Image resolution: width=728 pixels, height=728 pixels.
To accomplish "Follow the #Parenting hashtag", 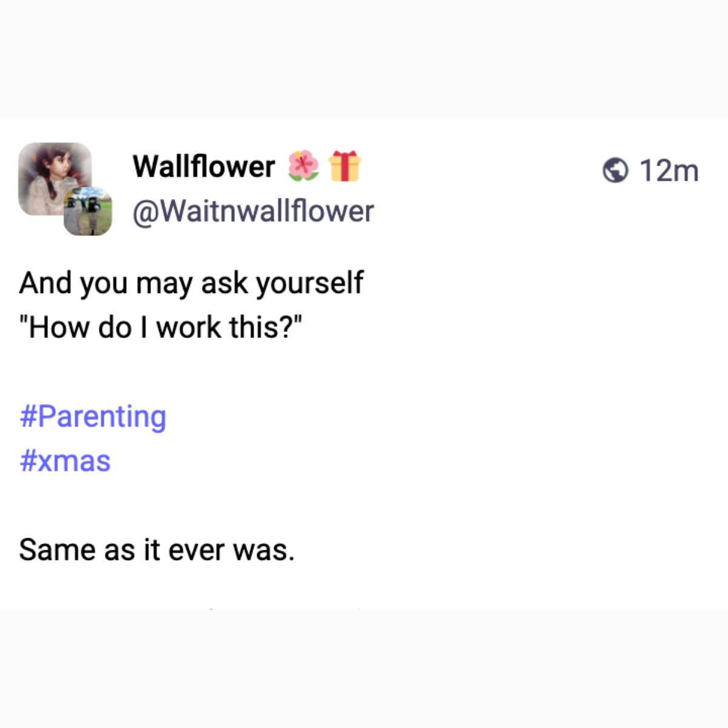I will (x=93, y=416).
